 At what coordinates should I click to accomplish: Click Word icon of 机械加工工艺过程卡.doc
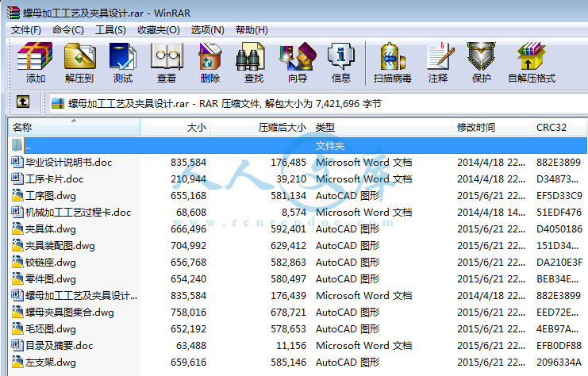[x=17, y=212]
